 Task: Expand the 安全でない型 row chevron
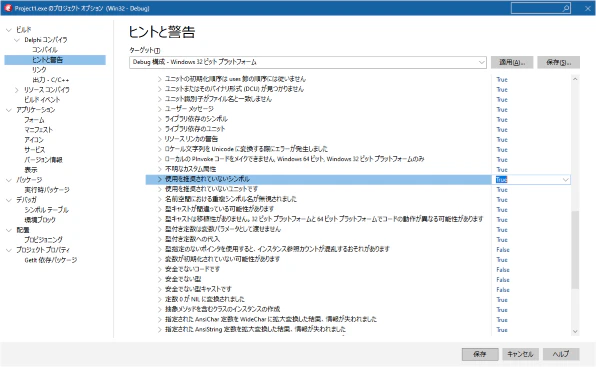(160, 279)
